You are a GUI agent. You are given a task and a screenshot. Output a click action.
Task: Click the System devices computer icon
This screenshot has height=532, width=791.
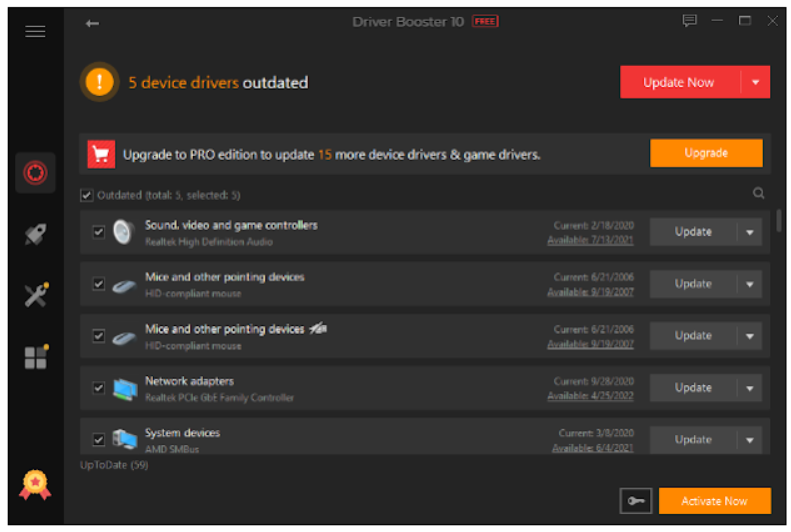[125, 439]
